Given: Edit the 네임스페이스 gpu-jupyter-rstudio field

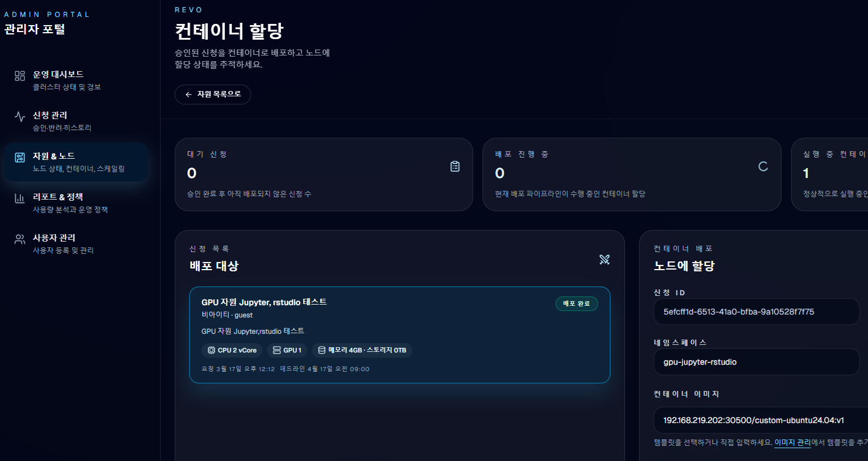Looking at the screenshot, I should point(756,362).
